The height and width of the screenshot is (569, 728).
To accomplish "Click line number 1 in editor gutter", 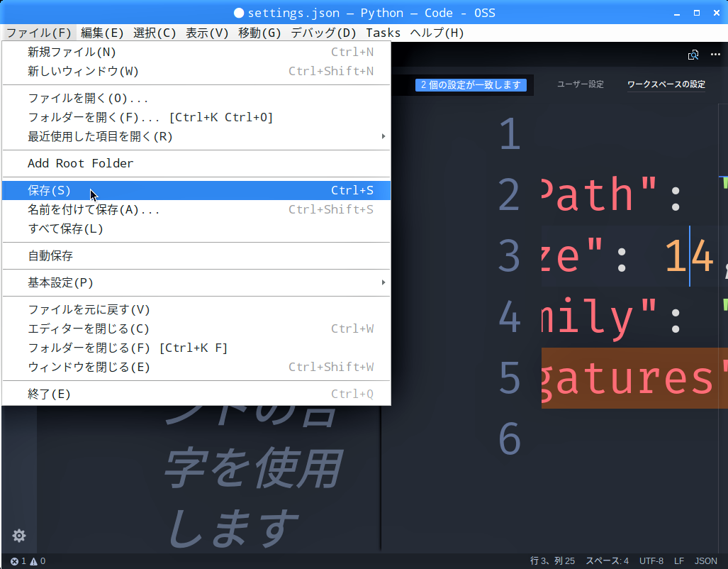I will 510,134.
